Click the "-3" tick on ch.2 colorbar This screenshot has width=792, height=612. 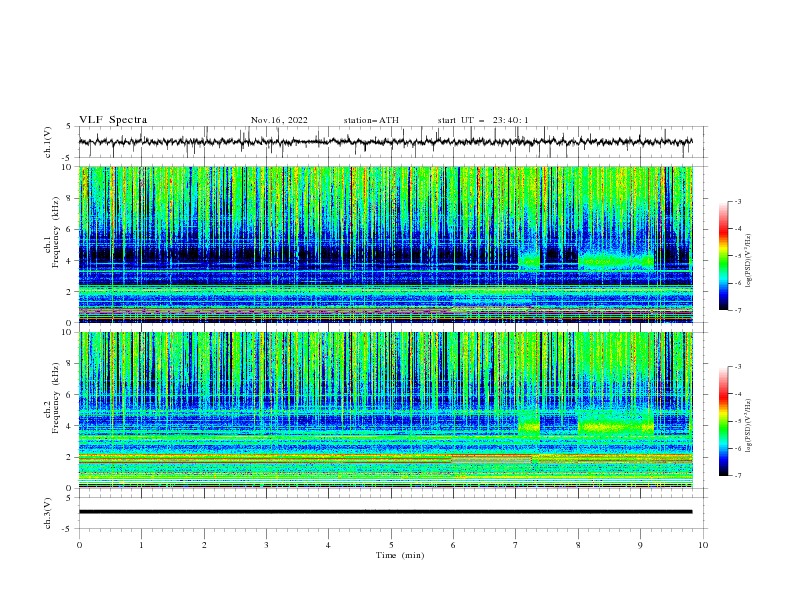pos(737,367)
